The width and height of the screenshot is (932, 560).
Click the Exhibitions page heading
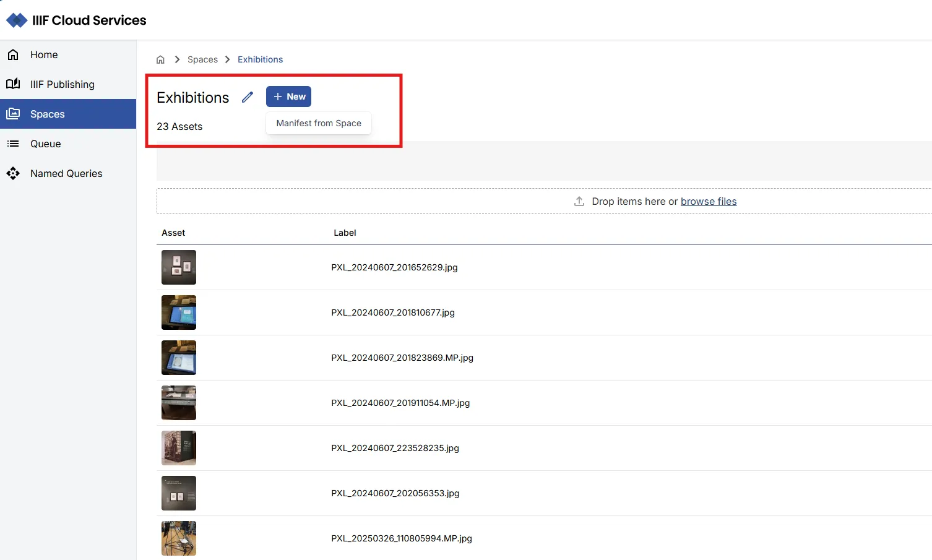tap(193, 98)
